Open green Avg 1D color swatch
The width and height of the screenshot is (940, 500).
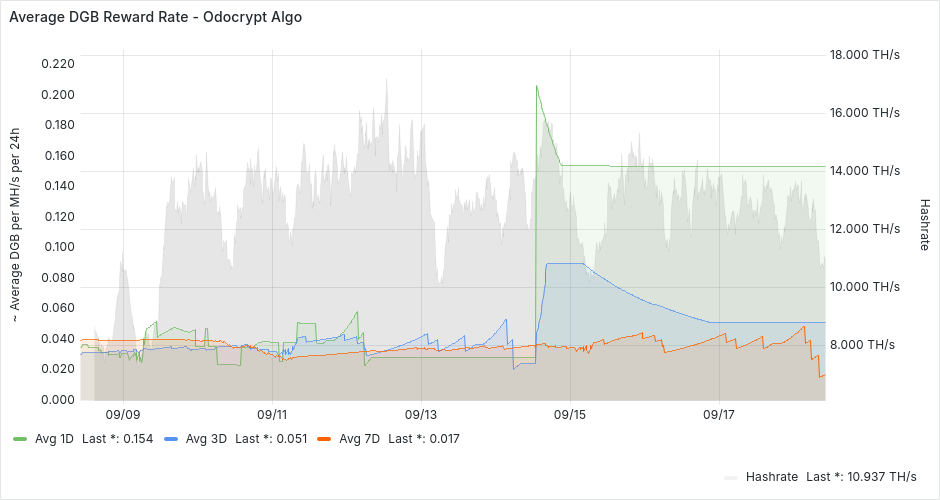tap(20, 439)
